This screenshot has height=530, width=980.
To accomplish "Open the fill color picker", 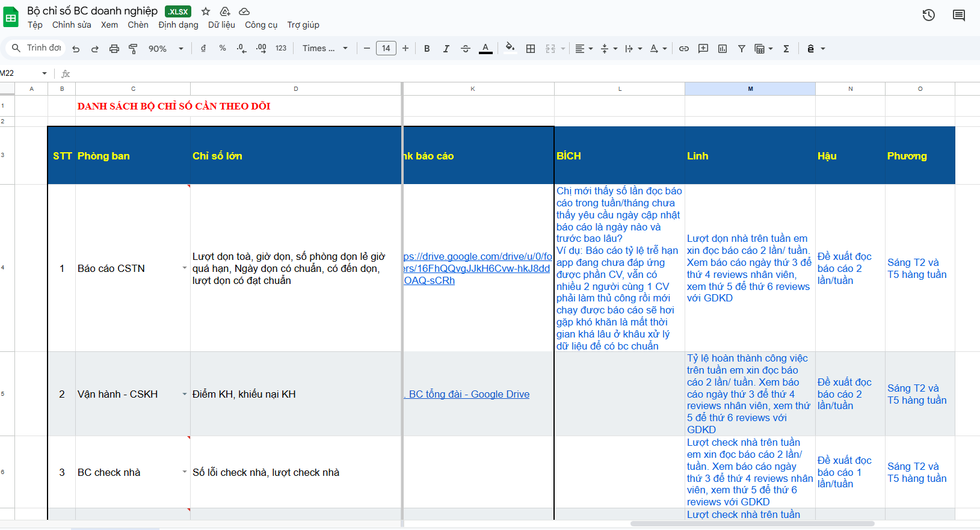I will tap(510, 49).
